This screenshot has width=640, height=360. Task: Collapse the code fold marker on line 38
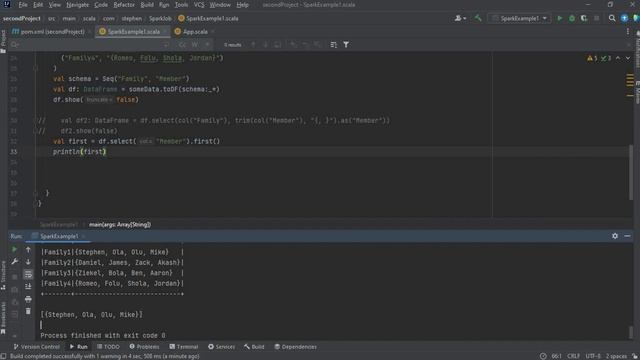click(x=36, y=203)
